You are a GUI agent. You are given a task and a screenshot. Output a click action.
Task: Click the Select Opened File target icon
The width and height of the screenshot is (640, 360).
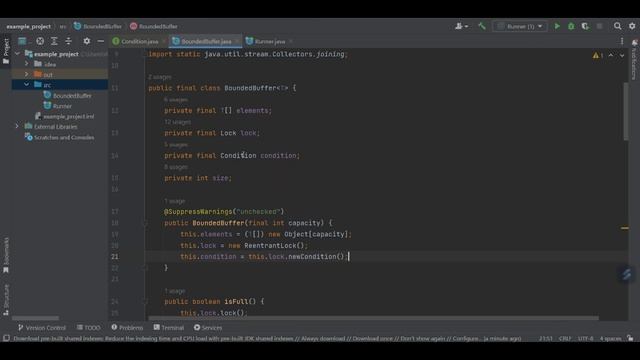pos(40,41)
